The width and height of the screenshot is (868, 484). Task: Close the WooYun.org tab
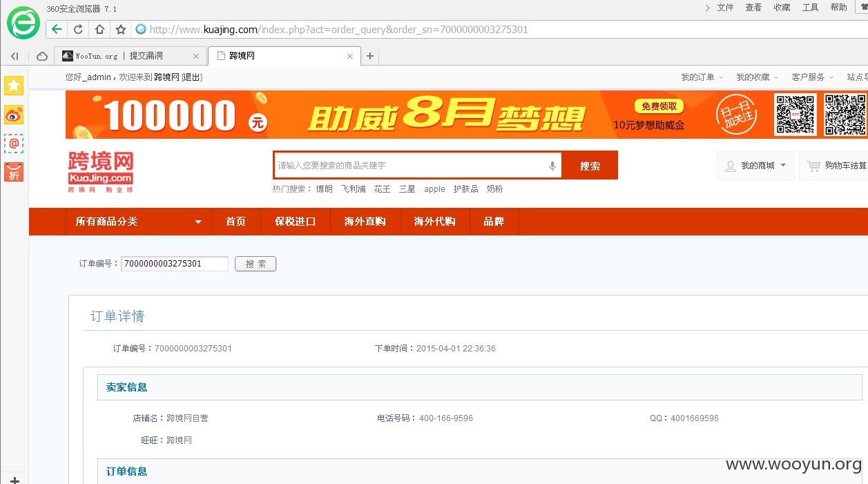point(196,57)
